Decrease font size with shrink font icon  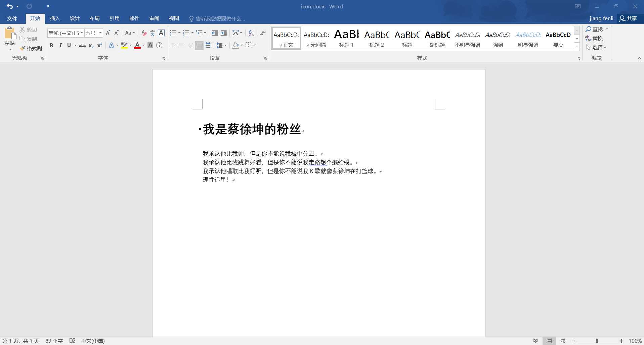(x=117, y=33)
